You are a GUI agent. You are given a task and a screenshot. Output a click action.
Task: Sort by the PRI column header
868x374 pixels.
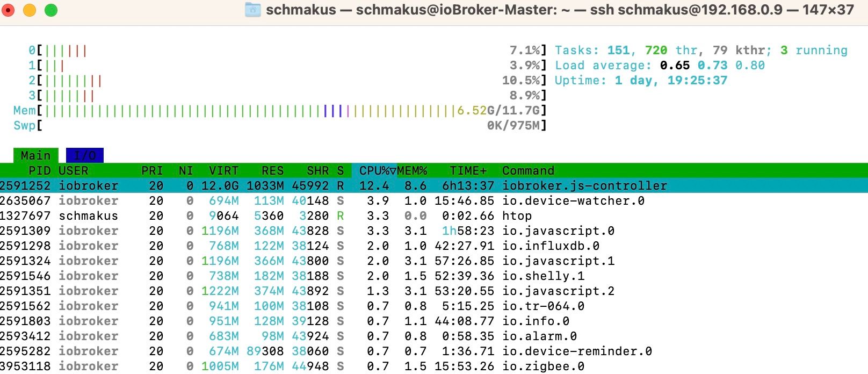tap(152, 170)
